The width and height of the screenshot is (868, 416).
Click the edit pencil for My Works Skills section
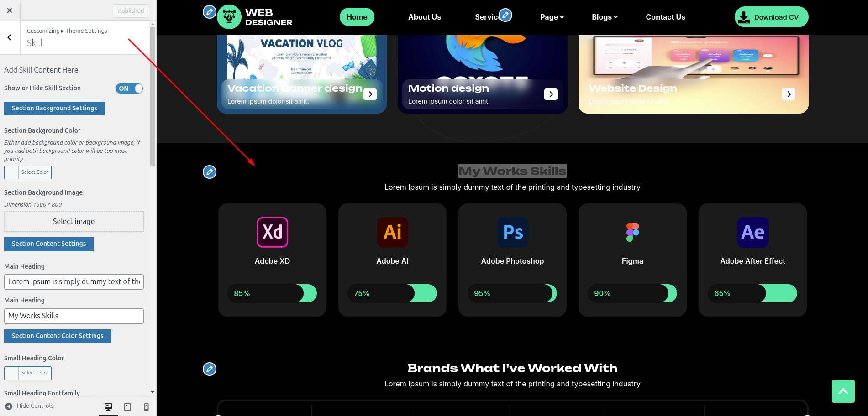pyautogui.click(x=210, y=172)
